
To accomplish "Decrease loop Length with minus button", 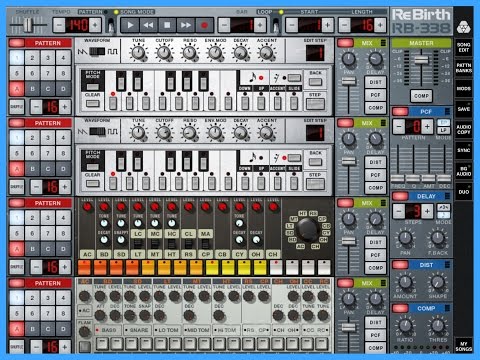I will [x=344, y=25].
